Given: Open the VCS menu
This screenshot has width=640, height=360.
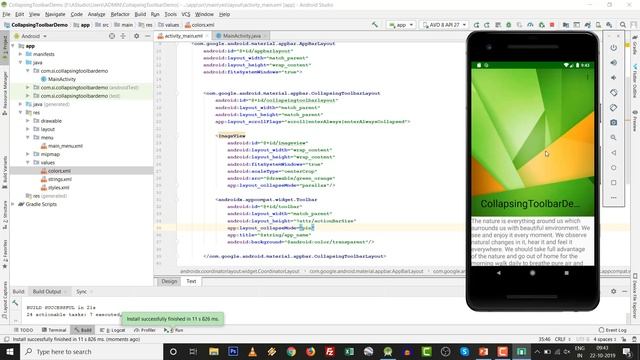Looking at the screenshot, I should pyautogui.click(x=186, y=14).
